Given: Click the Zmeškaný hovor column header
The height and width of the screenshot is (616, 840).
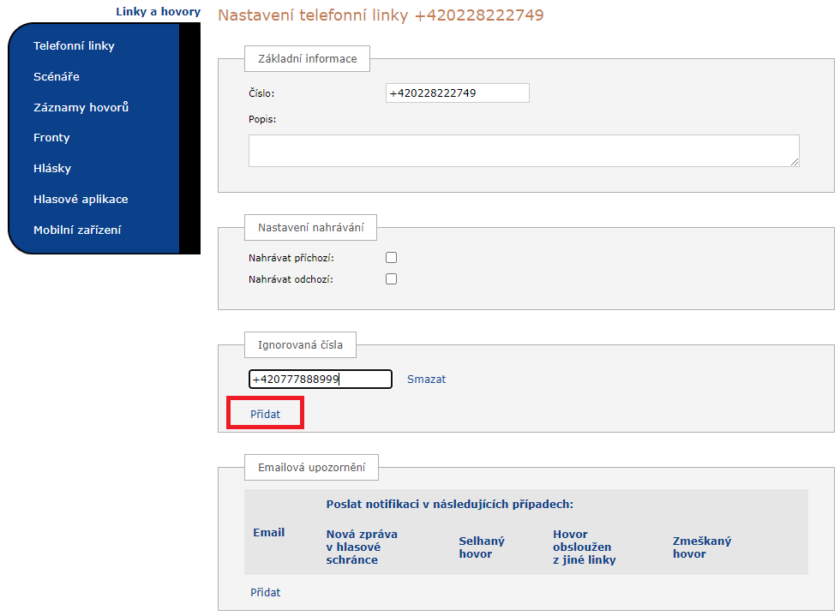Looking at the screenshot, I should [702, 547].
